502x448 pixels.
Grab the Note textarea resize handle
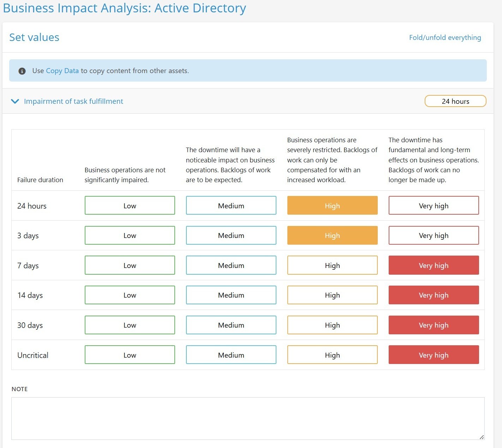pos(482,437)
